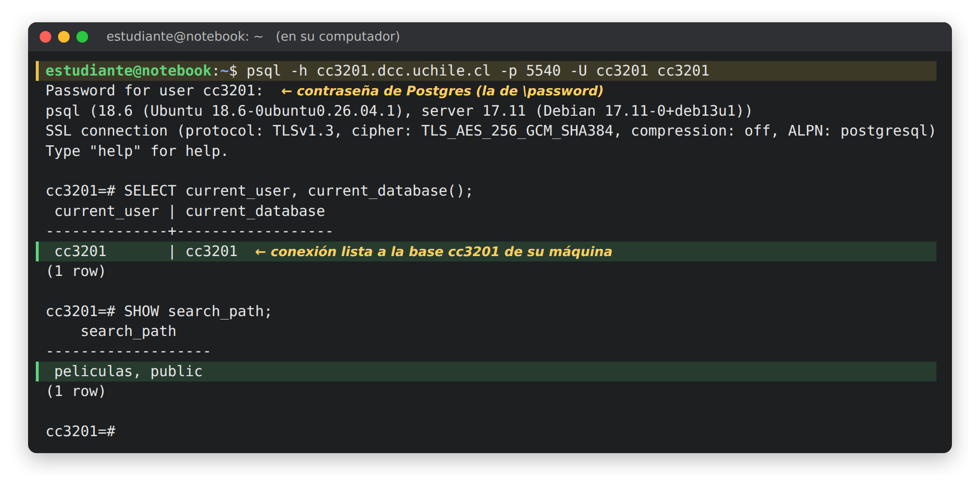This screenshot has height=487, width=980.
Task: Click the 'peliculas, public' result row
Action: click(486, 372)
